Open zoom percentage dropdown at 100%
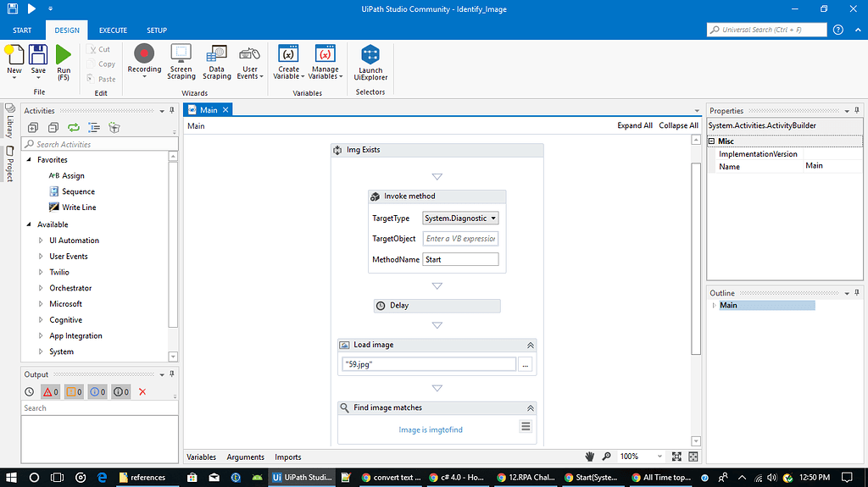This screenshot has height=487, width=868. (x=659, y=457)
